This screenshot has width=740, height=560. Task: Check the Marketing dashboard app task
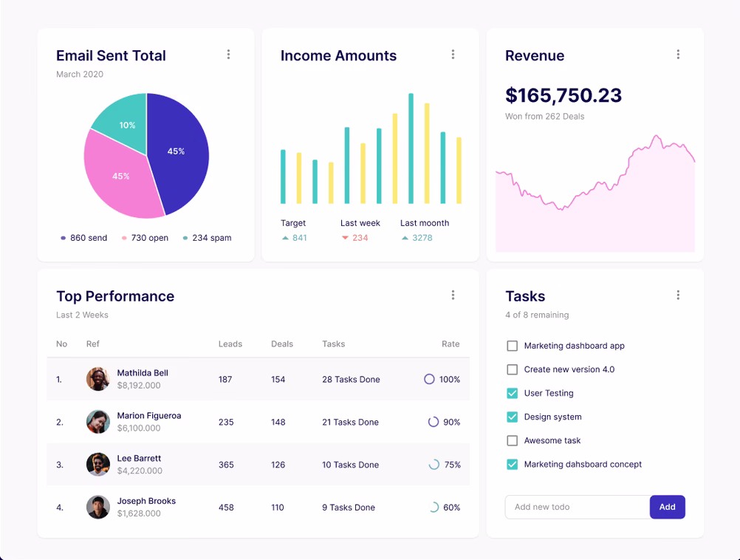(512, 346)
